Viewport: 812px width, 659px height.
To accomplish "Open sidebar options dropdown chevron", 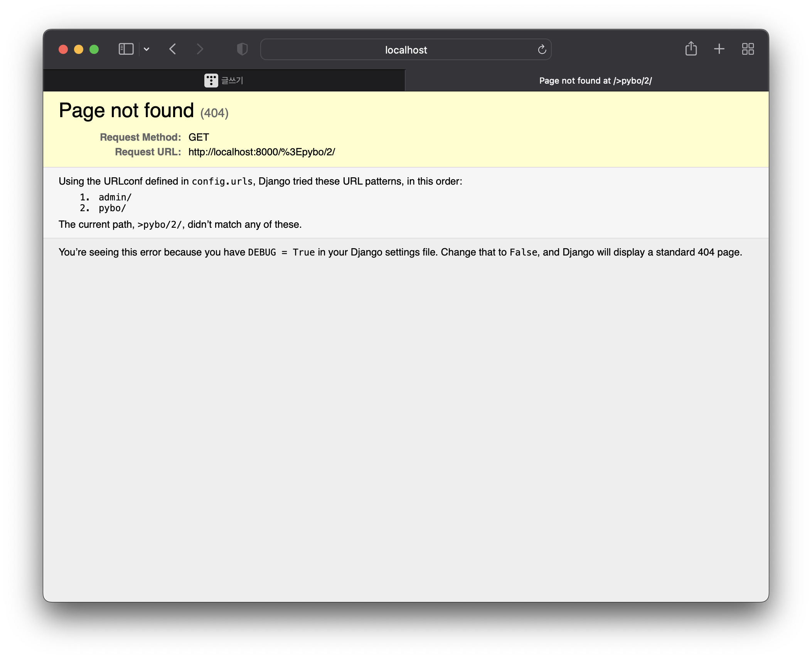I will (147, 49).
